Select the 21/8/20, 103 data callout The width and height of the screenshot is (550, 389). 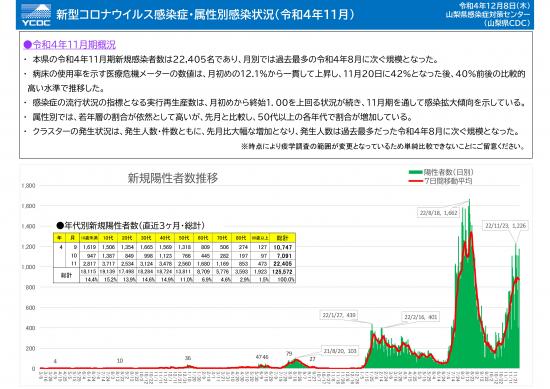(340, 350)
